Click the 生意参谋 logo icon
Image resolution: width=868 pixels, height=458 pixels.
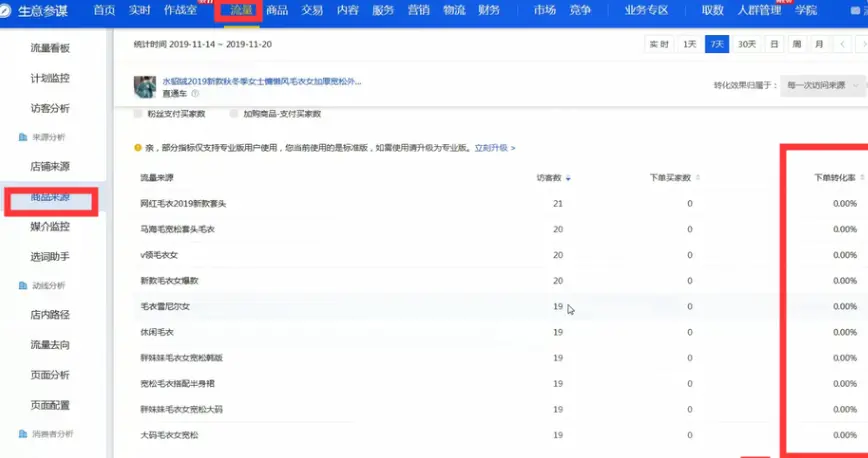[5, 11]
